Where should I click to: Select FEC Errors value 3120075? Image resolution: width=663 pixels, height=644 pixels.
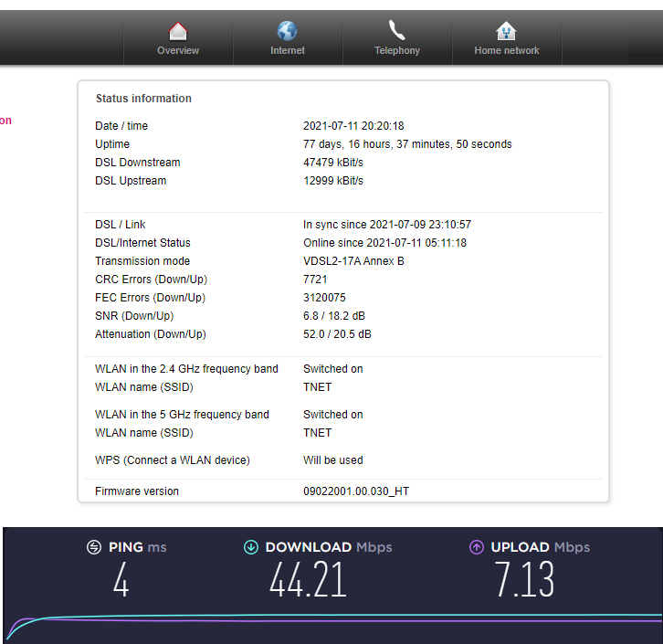tap(324, 298)
